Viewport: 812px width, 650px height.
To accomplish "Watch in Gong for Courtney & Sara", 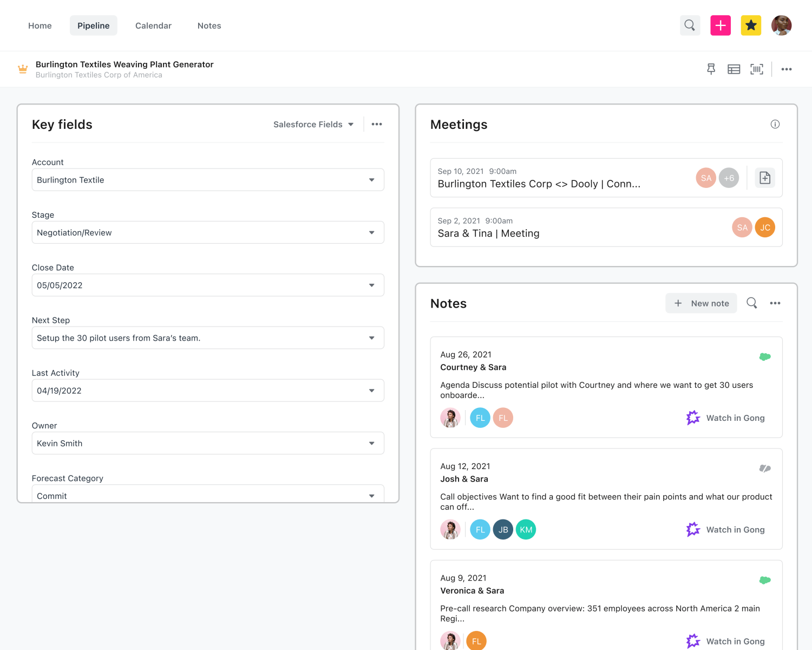I will point(725,418).
